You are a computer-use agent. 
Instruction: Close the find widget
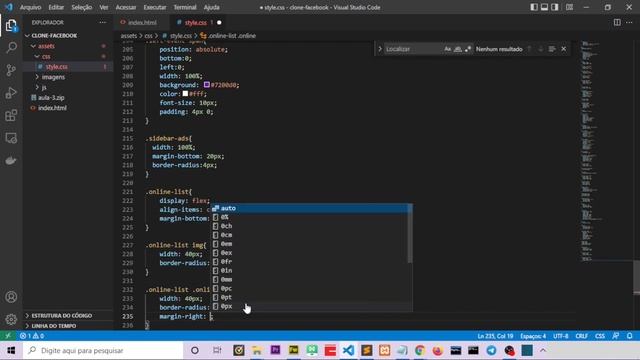click(564, 49)
